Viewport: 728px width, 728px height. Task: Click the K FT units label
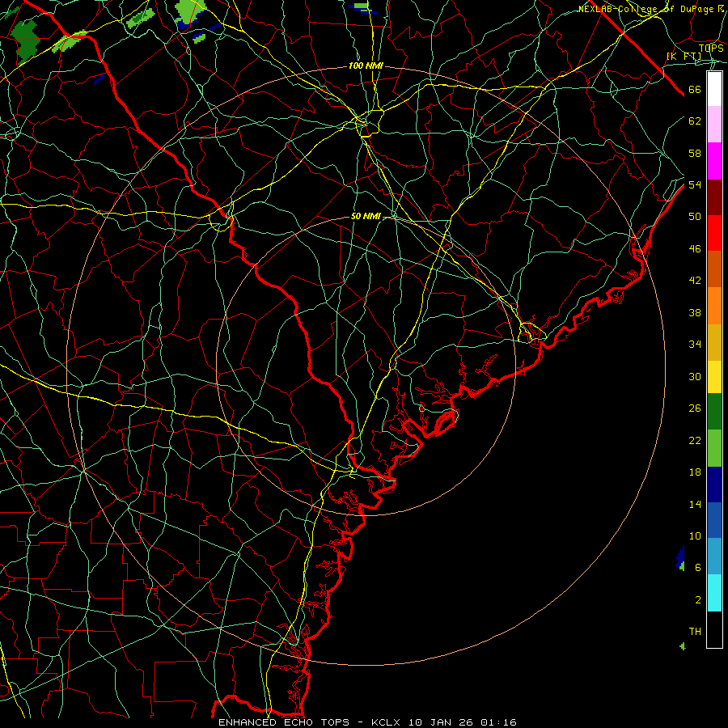pyautogui.click(x=684, y=56)
